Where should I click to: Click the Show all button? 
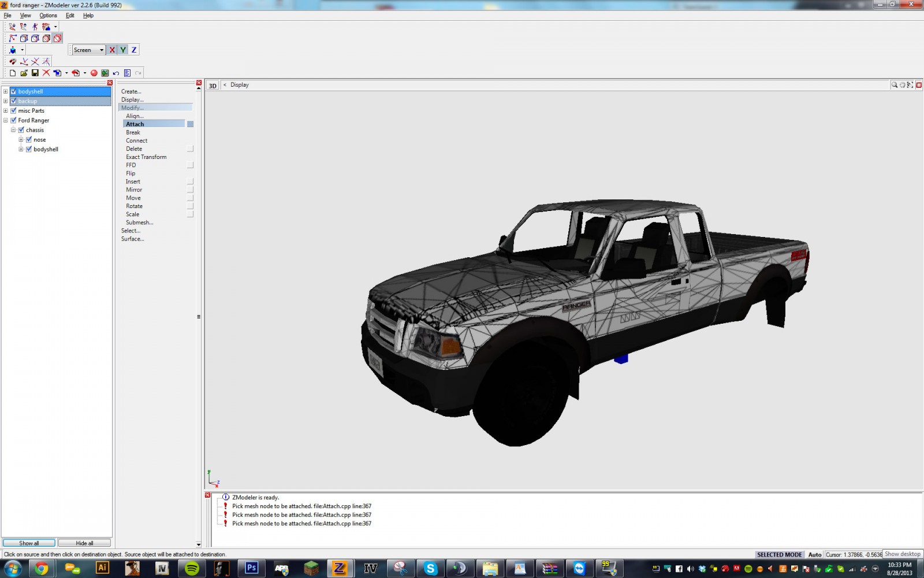coord(29,543)
